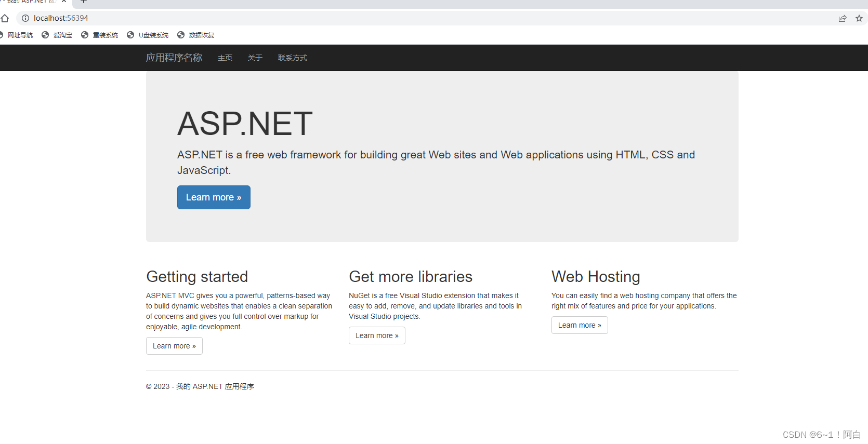Click the blue Learn more button
Screen dimensions: 868x444
click(x=214, y=197)
